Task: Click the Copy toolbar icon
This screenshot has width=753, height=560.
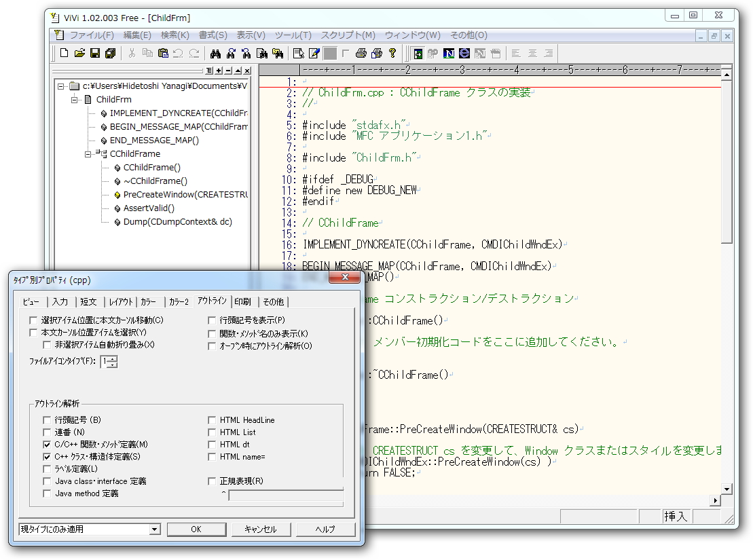Action: point(147,54)
